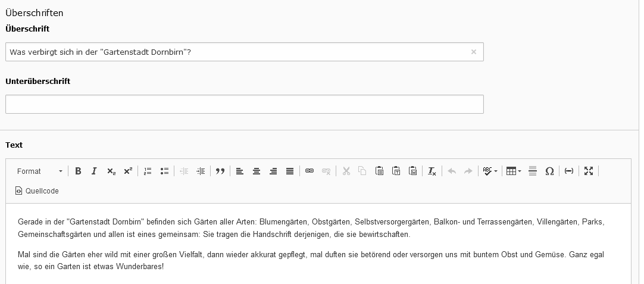
Task: Center align the text
Action: (257, 171)
